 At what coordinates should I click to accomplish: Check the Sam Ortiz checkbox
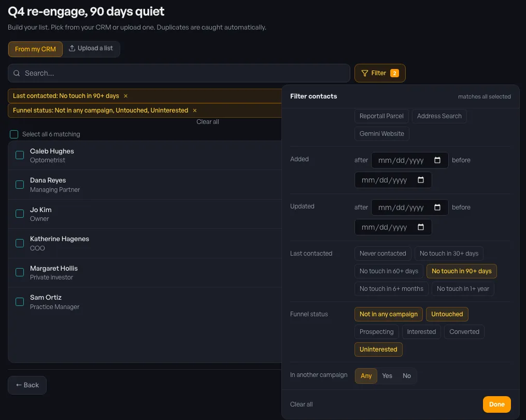point(20,302)
